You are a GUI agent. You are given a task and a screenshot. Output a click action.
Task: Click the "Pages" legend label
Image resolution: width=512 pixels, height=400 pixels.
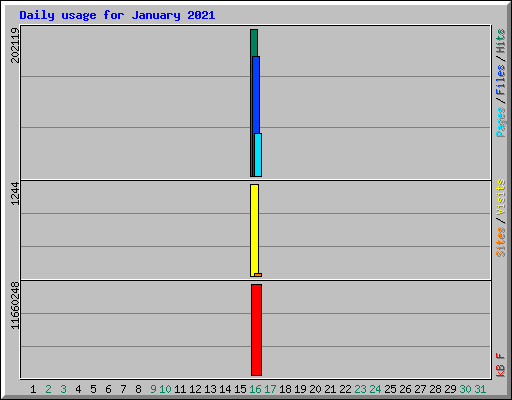(x=500, y=122)
